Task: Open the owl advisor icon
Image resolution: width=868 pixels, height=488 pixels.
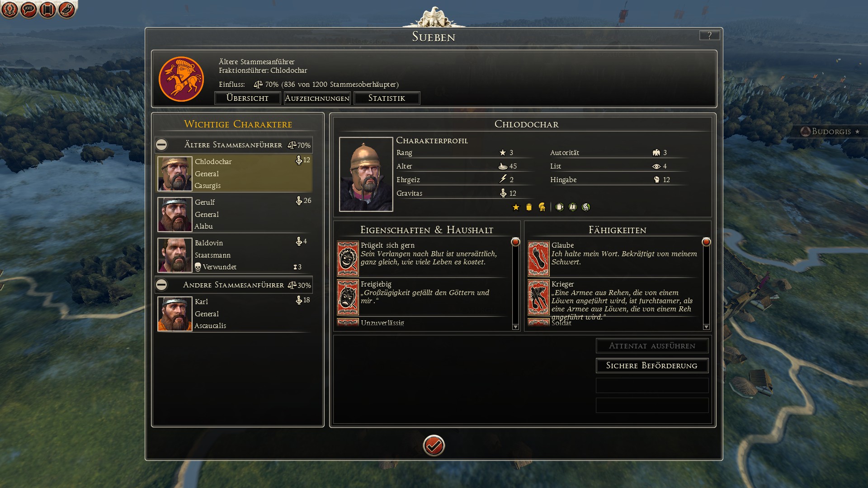Action: point(66,9)
